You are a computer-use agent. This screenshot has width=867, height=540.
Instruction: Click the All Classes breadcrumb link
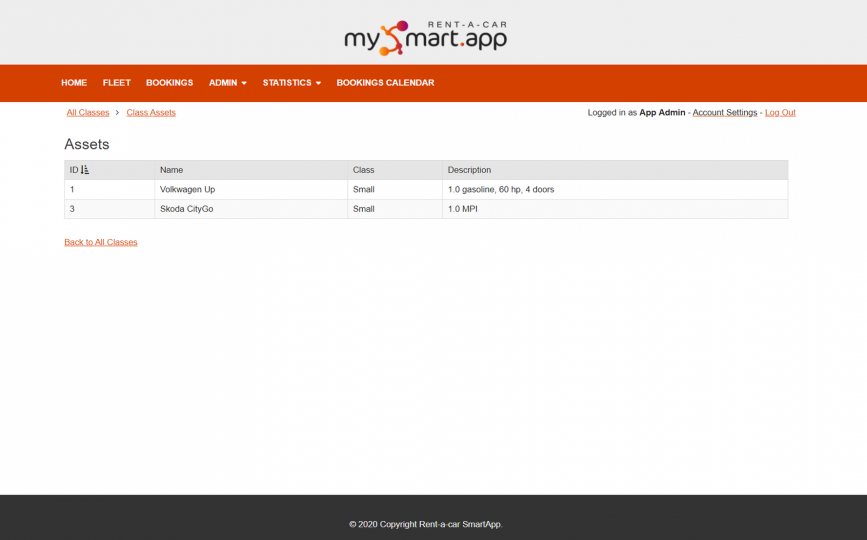click(88, 112)
